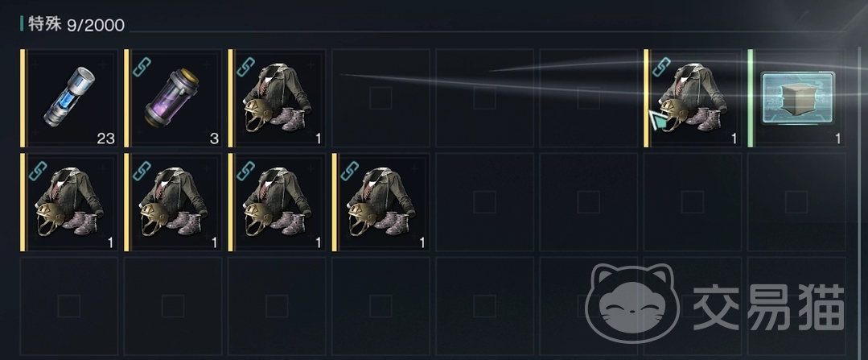
Task: Click the last empty slot in second row
Action: 796,202
